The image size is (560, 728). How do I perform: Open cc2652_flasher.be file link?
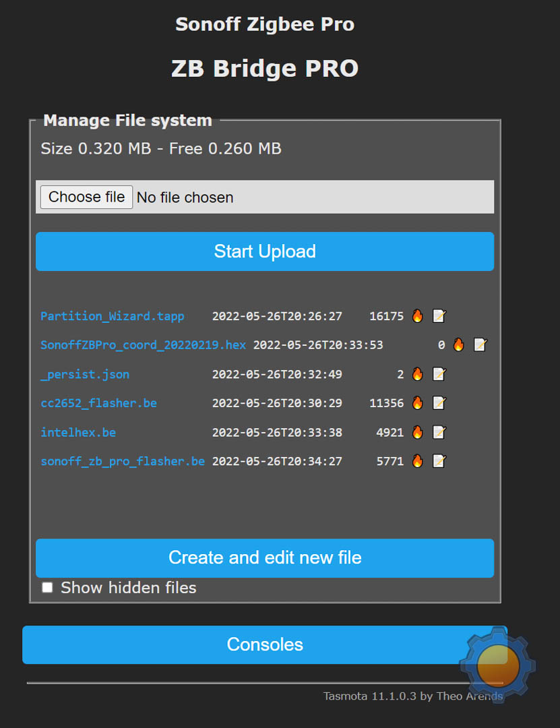click(x=99, y=403)
